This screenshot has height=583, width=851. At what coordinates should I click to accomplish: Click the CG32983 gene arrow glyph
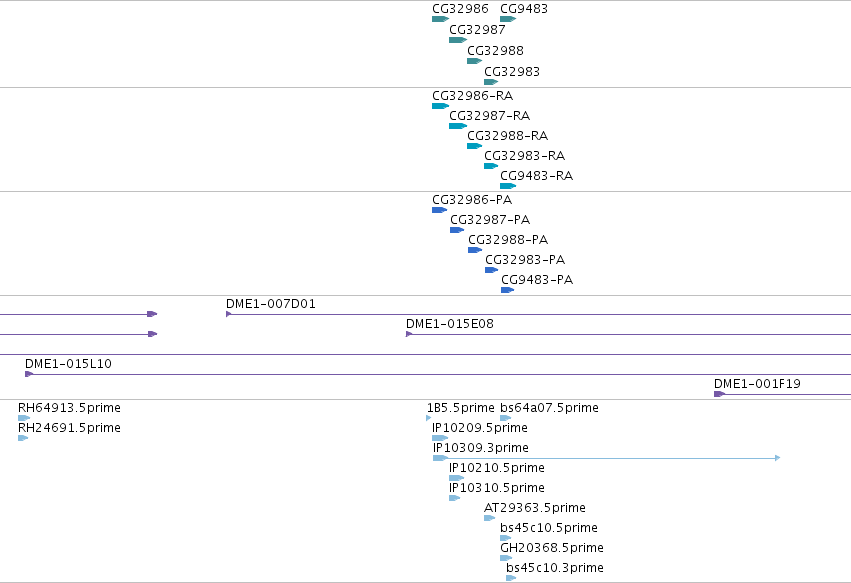pyautogui.click(x=491, y=82)
